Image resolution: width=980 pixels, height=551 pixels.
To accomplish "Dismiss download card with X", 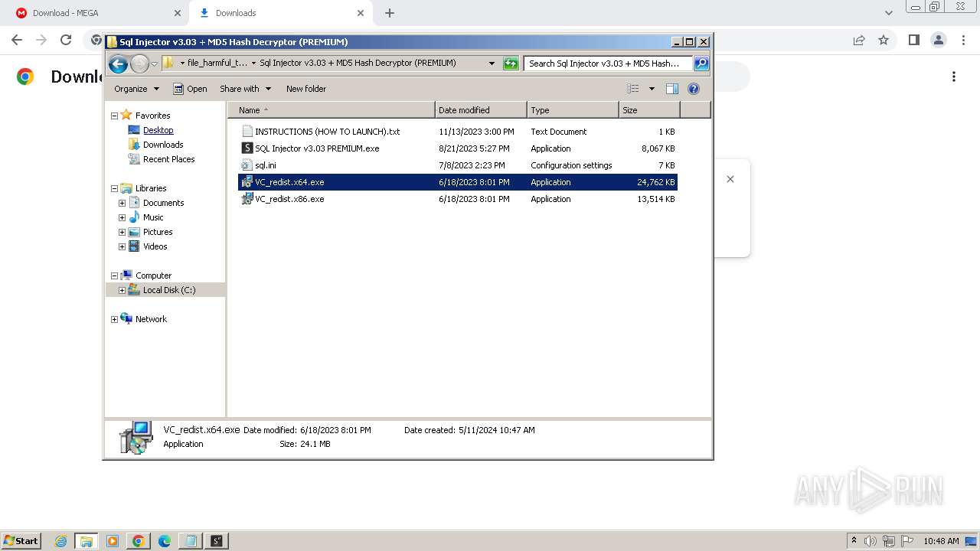I will pyautogui.click(x=730, y=179).
